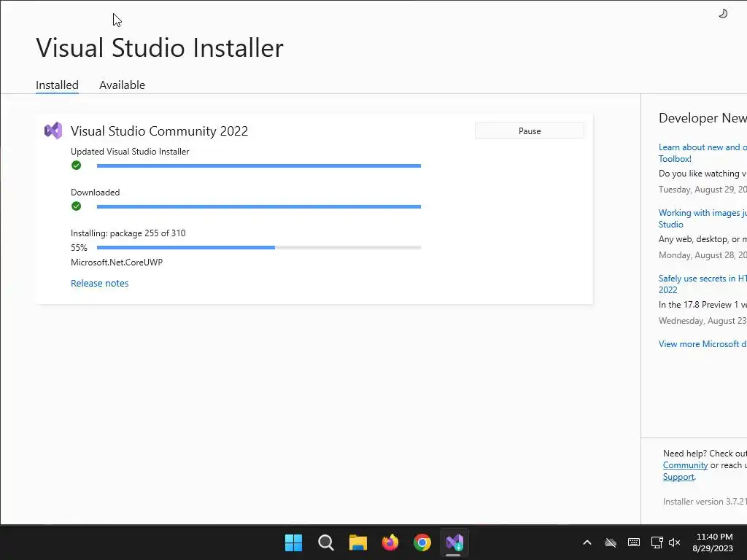Image resolution: width=747 pixels, height=560 pixels.
Task: Click the Developer News heading
Action: (x=703, y=118)
